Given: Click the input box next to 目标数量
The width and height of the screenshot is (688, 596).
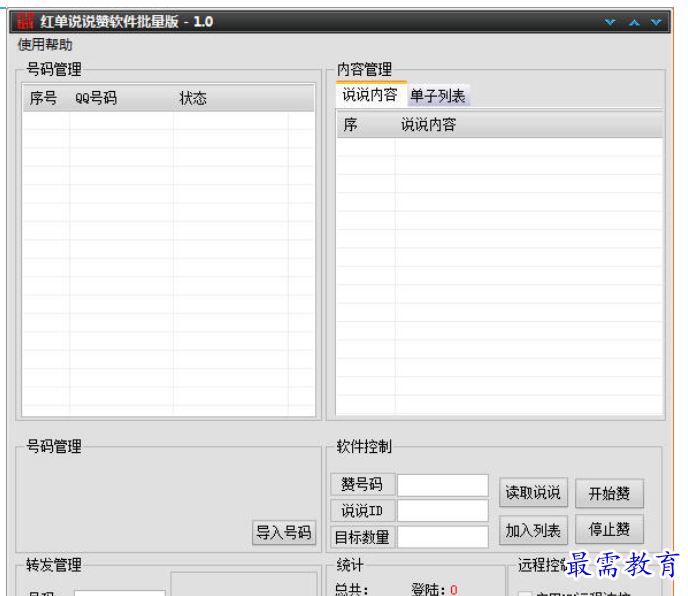Looking at the screenshot, I should click(x=442, y=537).
